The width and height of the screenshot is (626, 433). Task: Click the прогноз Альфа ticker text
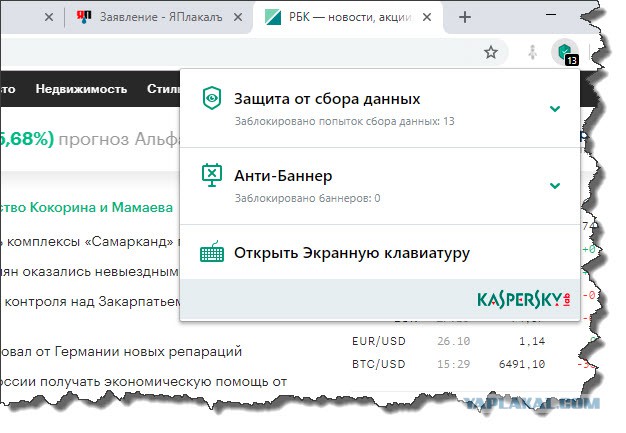(119, 139)
